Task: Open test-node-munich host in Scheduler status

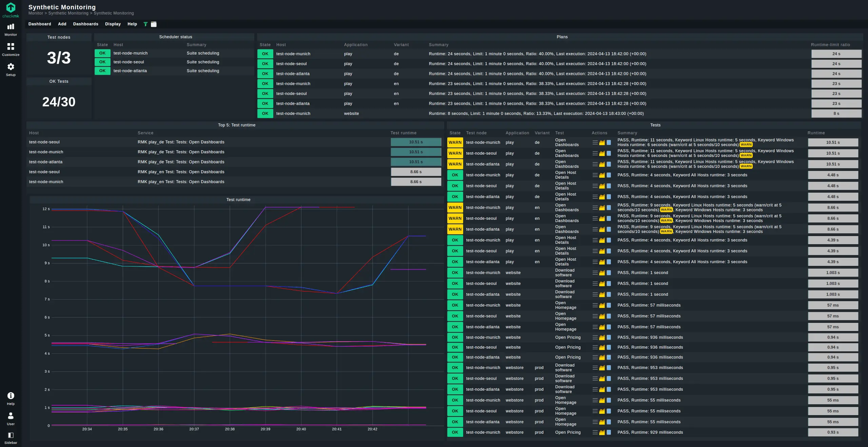Action: (130, 53)
